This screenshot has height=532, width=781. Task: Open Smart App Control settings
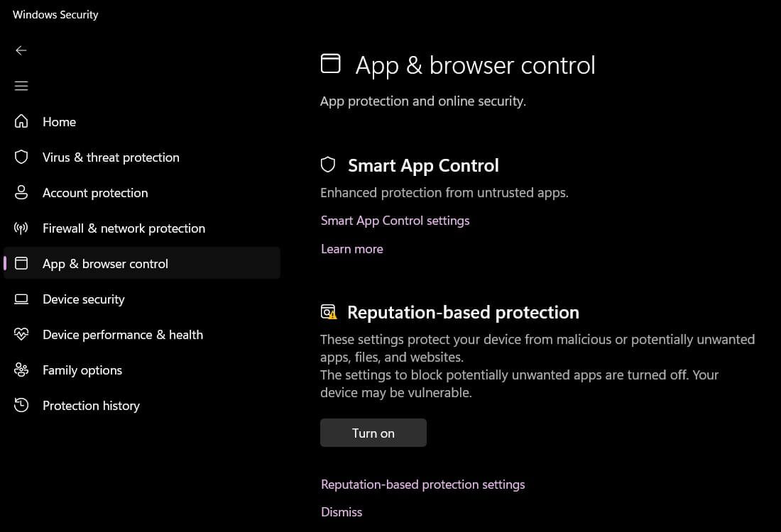click(395, 220)
